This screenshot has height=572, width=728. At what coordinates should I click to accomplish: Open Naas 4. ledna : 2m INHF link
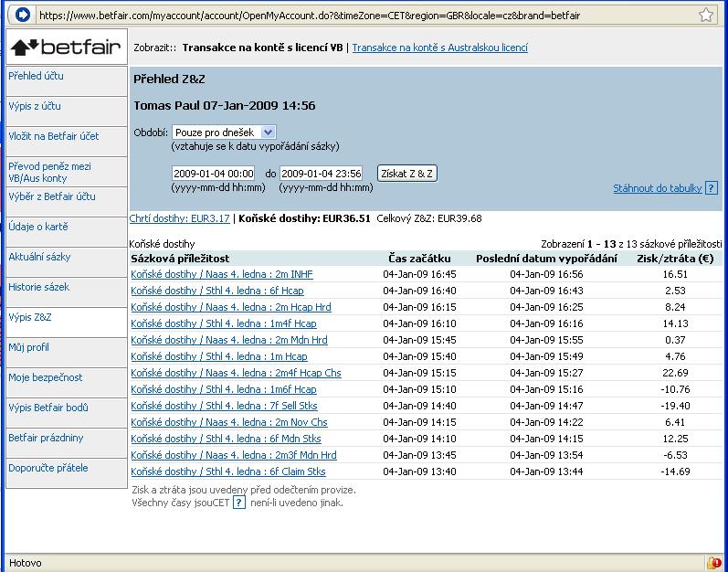point(222,274)
